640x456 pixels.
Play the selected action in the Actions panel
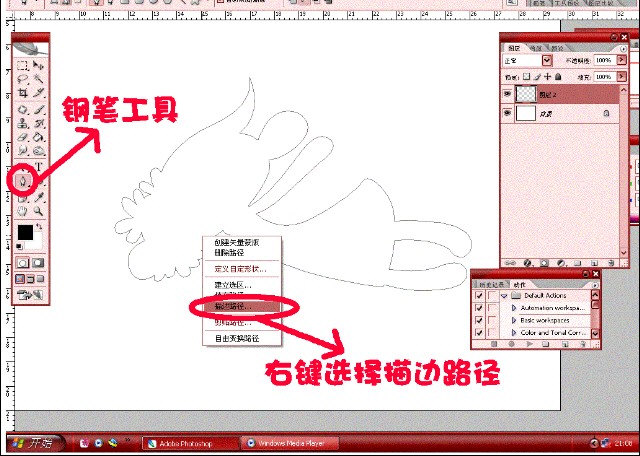pos(529,344)
